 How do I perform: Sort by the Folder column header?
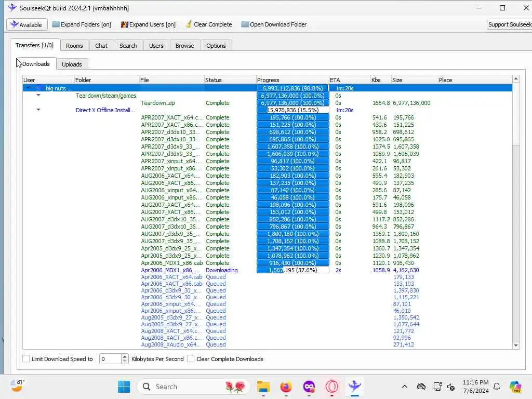point(106,80)
